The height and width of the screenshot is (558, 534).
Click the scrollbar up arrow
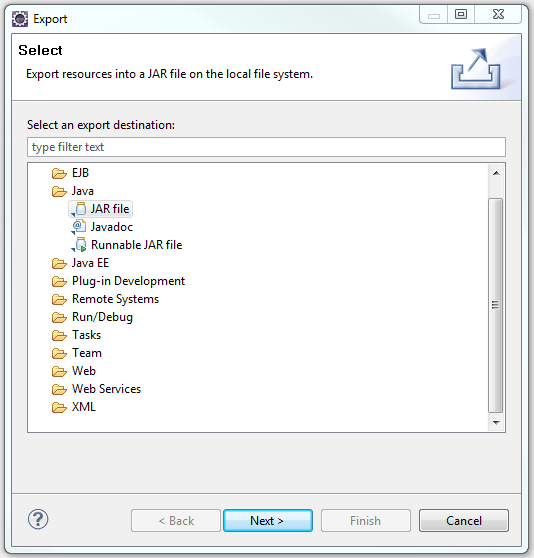click(x=496, y=173)
